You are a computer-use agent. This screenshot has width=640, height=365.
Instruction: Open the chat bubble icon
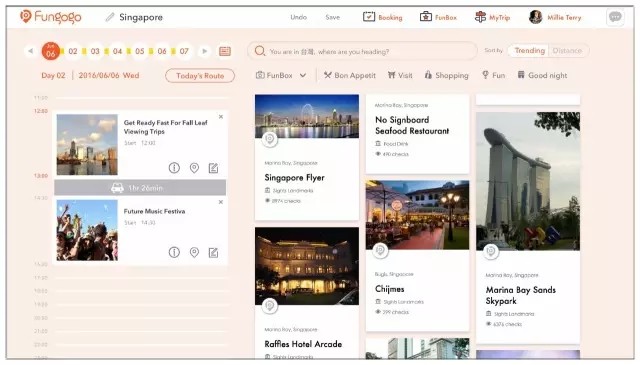coord(615,17)
